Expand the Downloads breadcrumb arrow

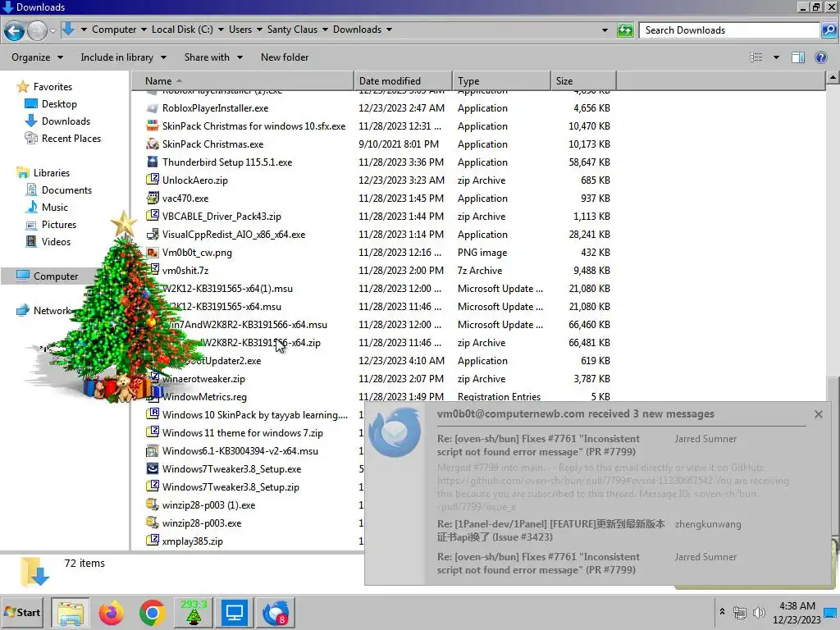390,30
